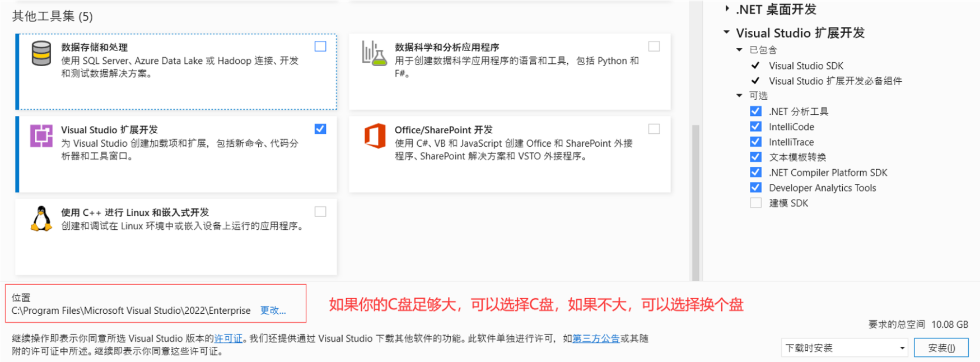The width and height of the screenshot is (980, 362).
Task: Click the 位置 label
Action: 21,298
